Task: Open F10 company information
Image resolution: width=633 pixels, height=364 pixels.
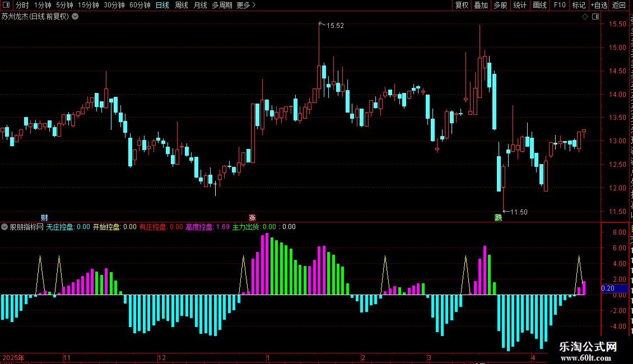Action: (560, 5)
